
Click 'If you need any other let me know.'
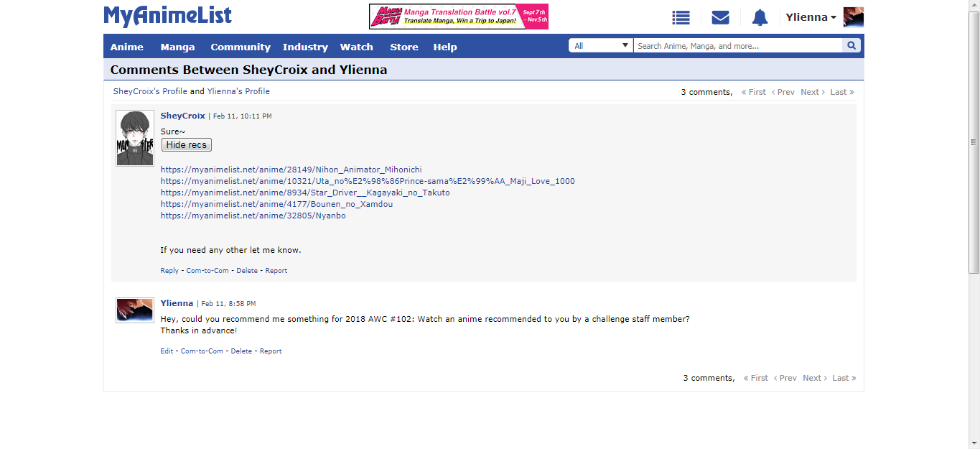click(231, 250)
